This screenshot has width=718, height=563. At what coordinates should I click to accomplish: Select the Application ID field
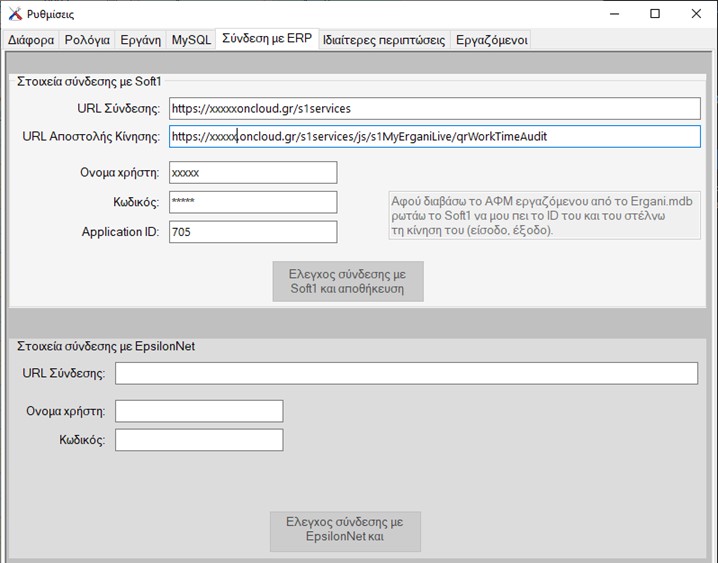pos(252,232)
